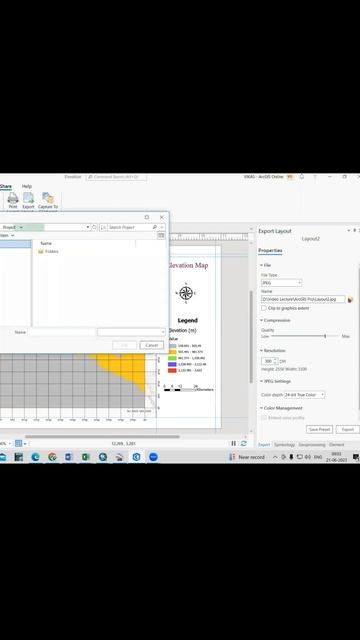
Task: Click the notifications bell icon in title bar
Action: [302, 177]
